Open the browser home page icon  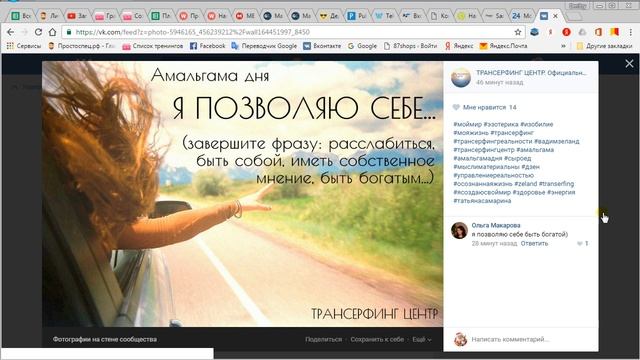tap(52, 32)
